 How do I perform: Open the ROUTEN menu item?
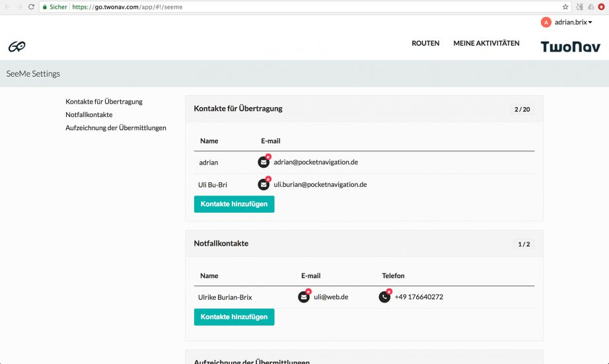point(425,44)
